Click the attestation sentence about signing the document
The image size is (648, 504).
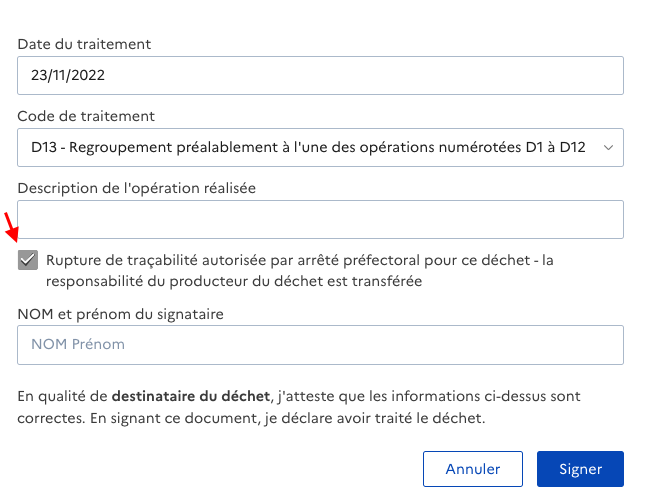click(251, 418)
